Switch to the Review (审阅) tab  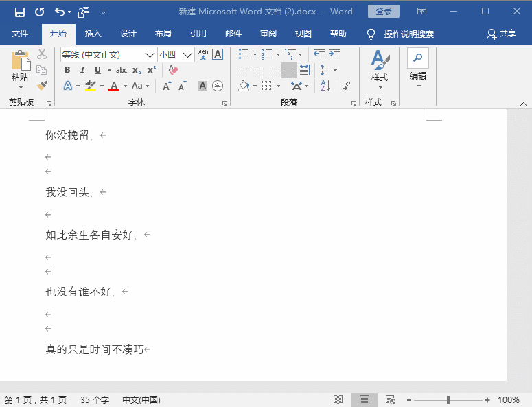pos(268,34)
